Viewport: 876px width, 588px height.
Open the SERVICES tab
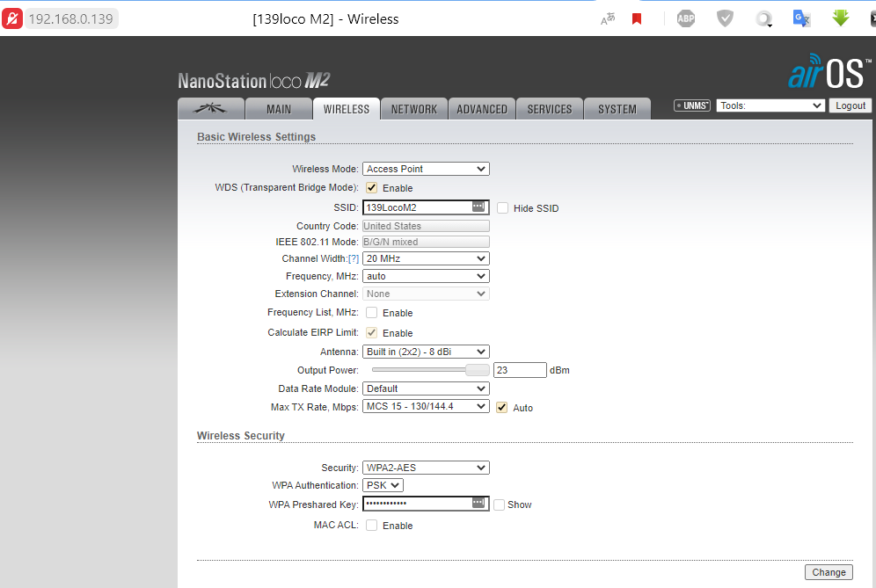pos(550,109)
